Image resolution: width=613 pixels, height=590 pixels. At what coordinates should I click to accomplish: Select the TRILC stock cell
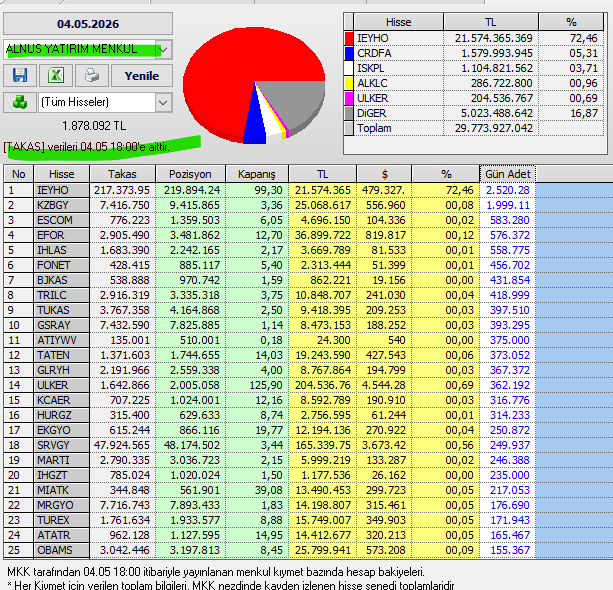[61, 295]
